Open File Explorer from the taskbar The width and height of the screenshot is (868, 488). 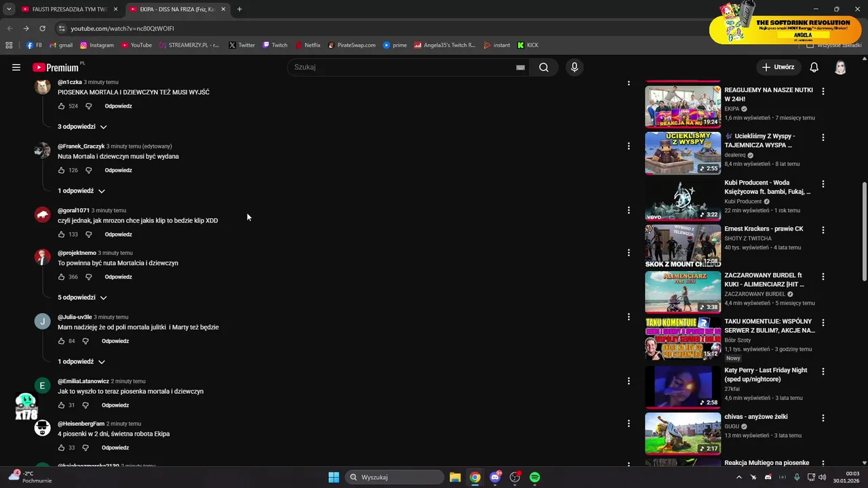click(x=455, y=477)
